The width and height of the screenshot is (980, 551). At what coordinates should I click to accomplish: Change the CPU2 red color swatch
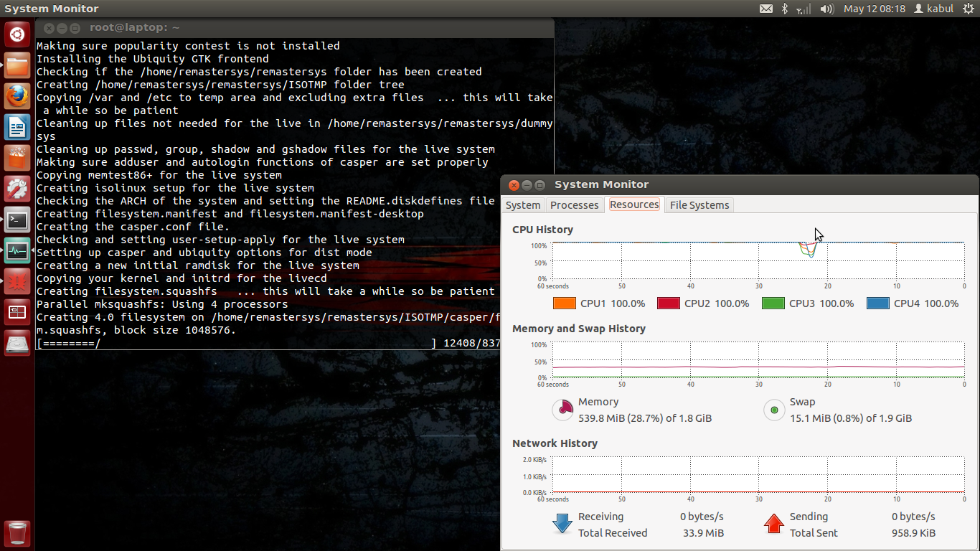[x=668, y=303]
